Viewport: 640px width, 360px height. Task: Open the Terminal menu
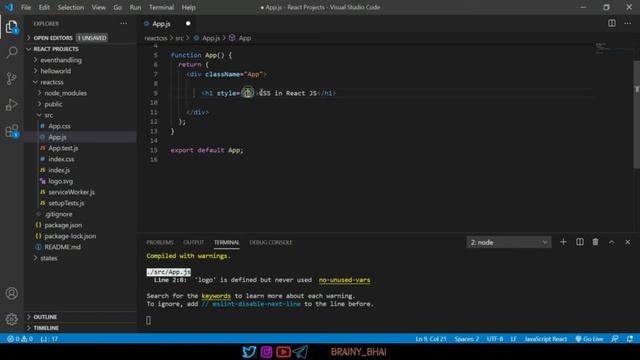point(161,7)
